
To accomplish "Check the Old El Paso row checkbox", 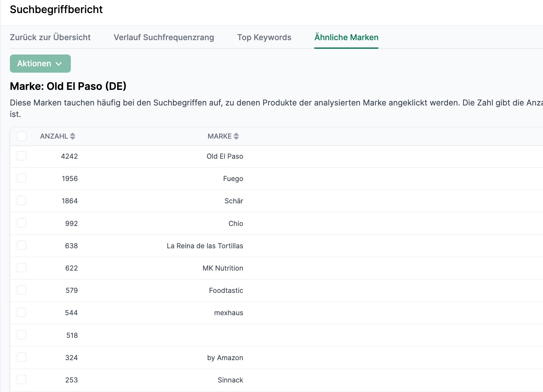I will click(x=22, y=156).
